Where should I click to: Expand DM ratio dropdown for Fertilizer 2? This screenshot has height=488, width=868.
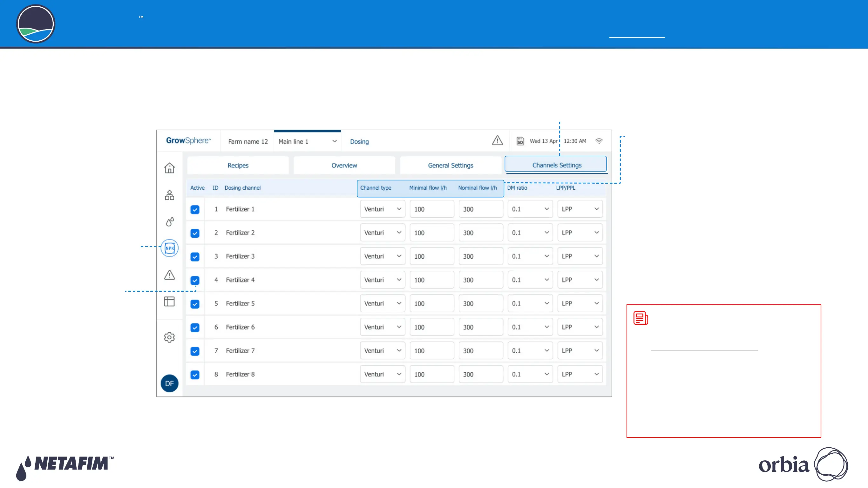[530, 233]
